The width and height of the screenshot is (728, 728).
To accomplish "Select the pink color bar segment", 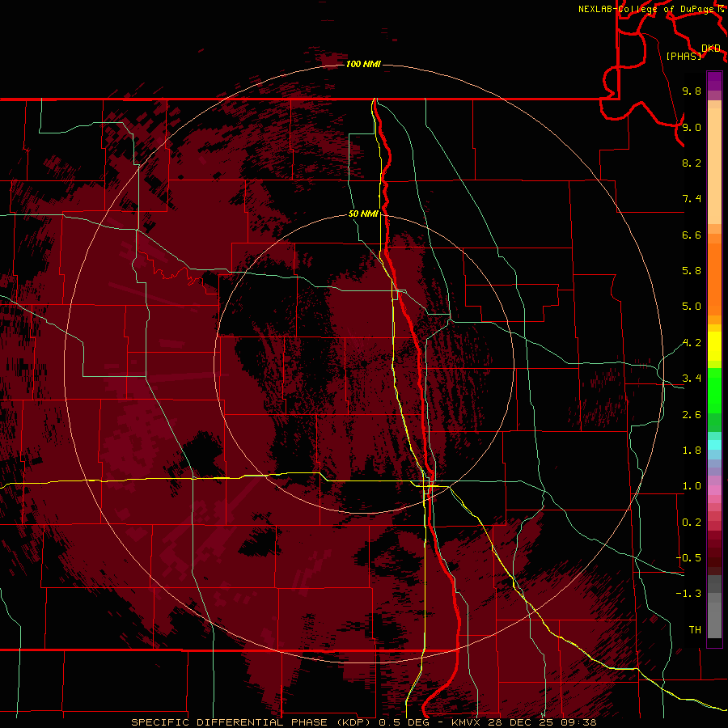I will tap(714, 490).
